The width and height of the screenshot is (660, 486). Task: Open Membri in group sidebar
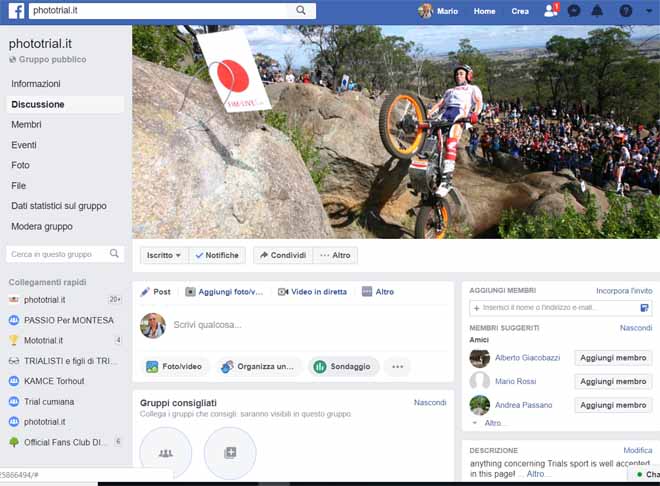coord(26,125)
